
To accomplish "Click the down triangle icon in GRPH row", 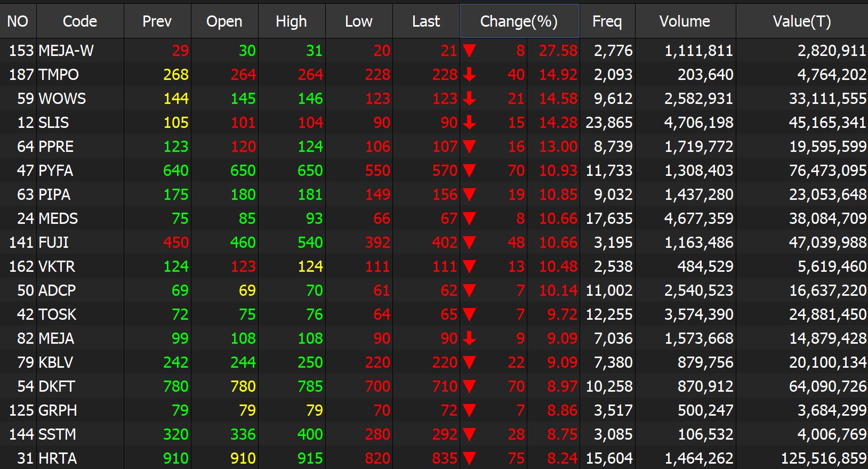I will click(469, 410).
